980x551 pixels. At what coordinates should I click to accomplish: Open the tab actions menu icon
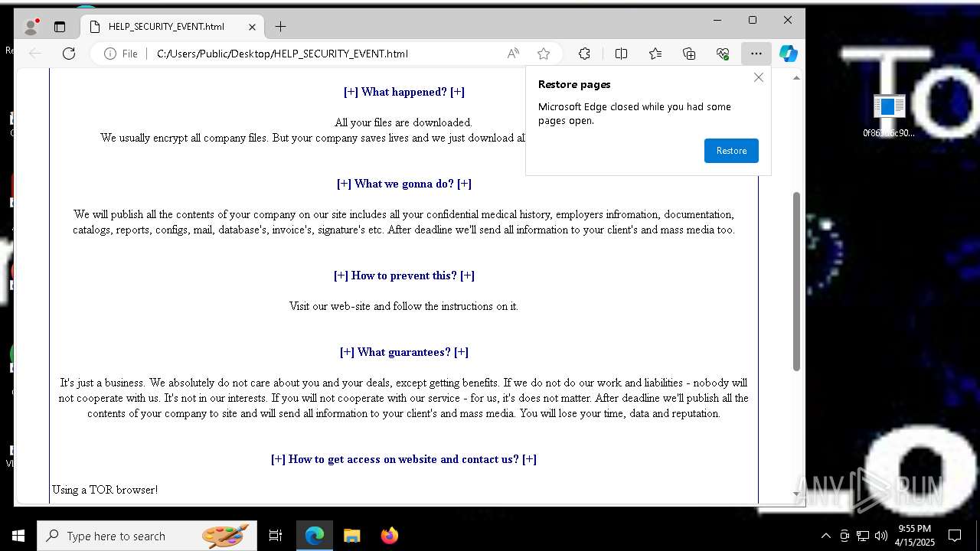coord(60,27)
